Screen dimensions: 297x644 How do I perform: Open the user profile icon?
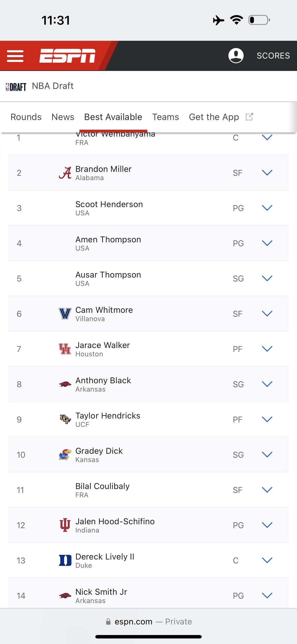click(236, 56)
